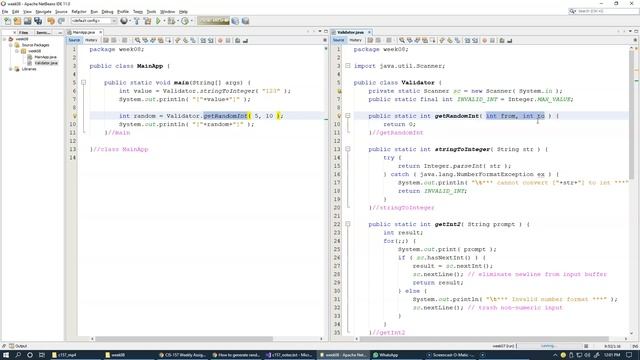Click the Build Project hammer icon
The image size is (640, 360).
tap(137, 21)
